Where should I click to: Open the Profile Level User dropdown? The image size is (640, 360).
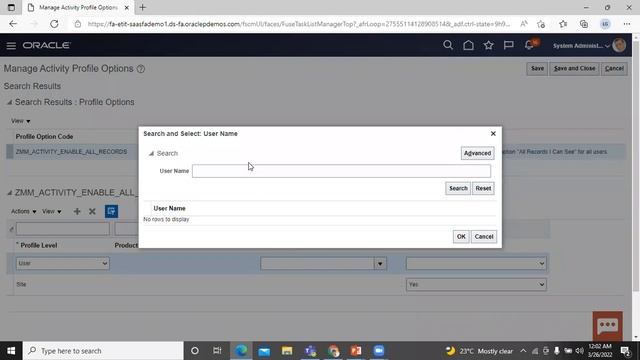63,263
